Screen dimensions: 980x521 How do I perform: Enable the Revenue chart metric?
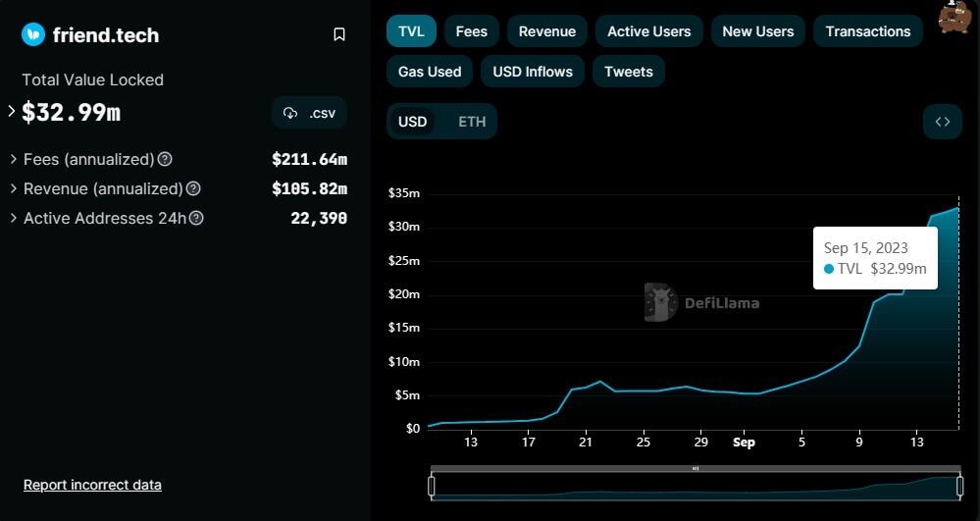click(x=546, y=31)
